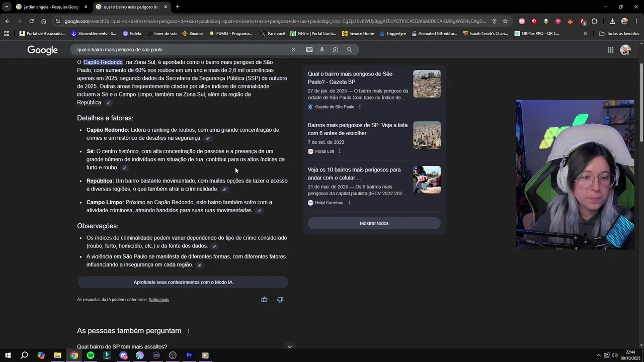
Task: Switch to the 'jardim angela' tab
Action: pos(51,7)
